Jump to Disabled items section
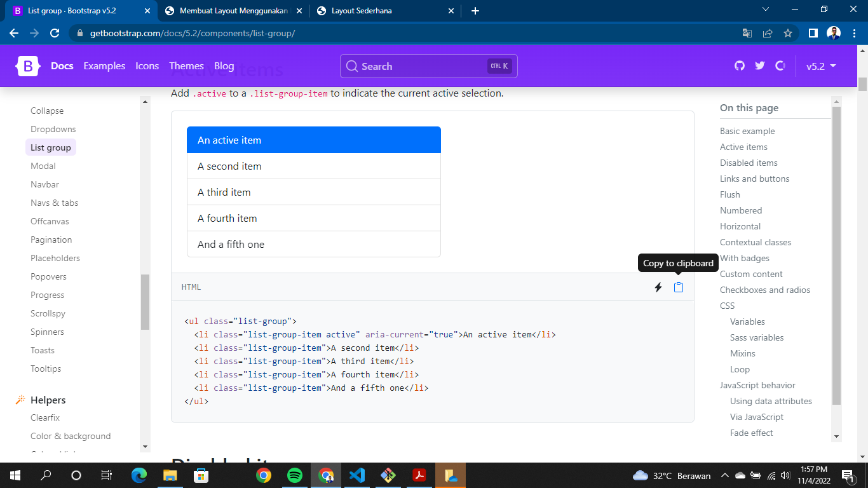The height and width of the screenshot is (488, 868). 749,163
